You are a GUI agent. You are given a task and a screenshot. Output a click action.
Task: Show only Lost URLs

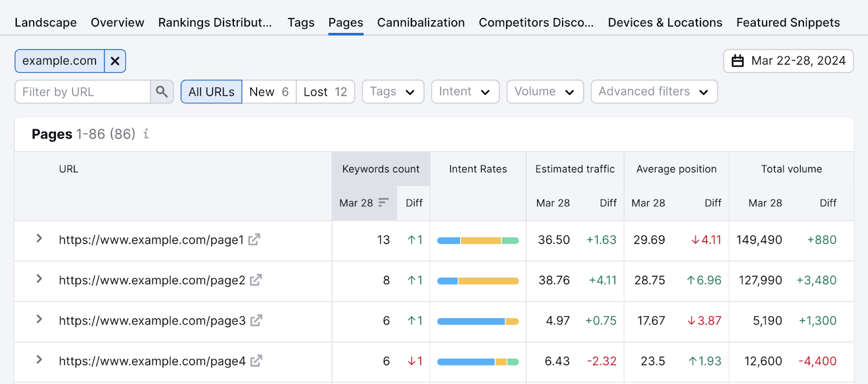325,92
